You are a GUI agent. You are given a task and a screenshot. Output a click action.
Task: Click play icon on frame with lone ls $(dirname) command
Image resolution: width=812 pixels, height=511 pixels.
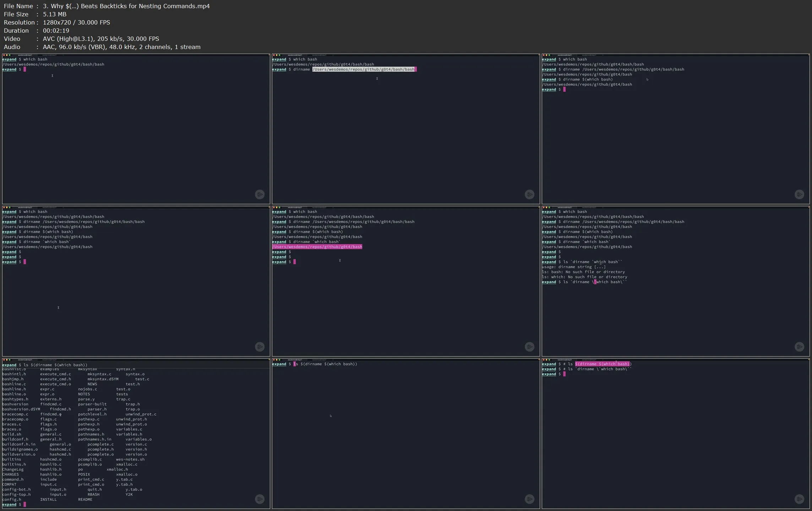tap(529, 499)
